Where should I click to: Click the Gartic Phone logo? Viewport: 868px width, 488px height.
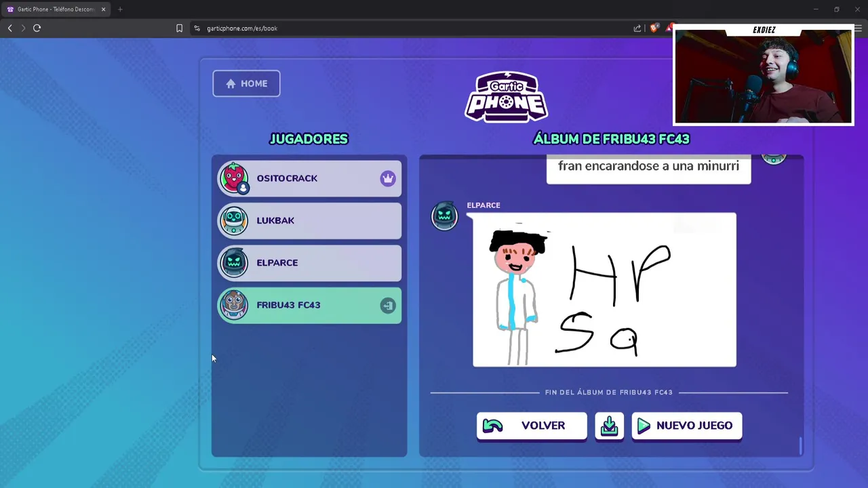tap(506, 96)
